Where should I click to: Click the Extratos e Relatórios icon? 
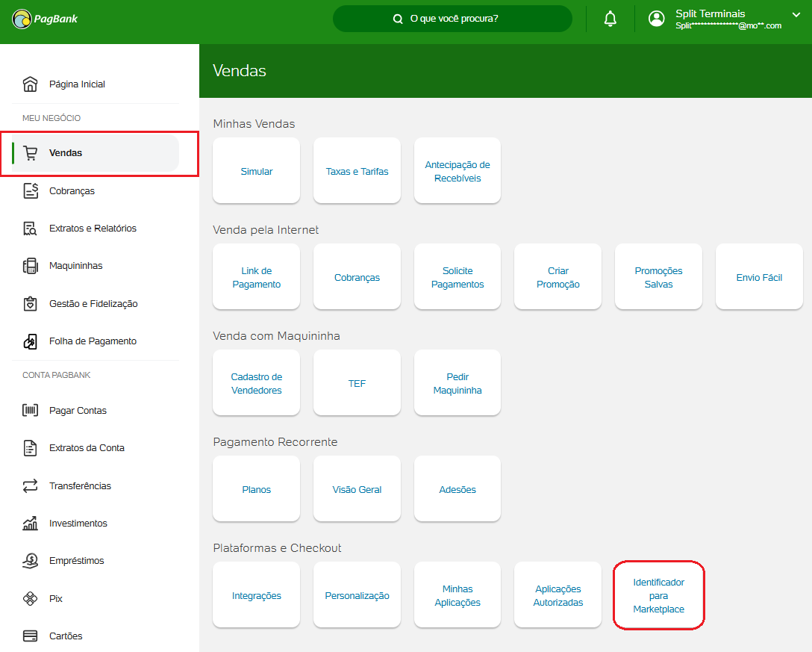coord(30,229)
